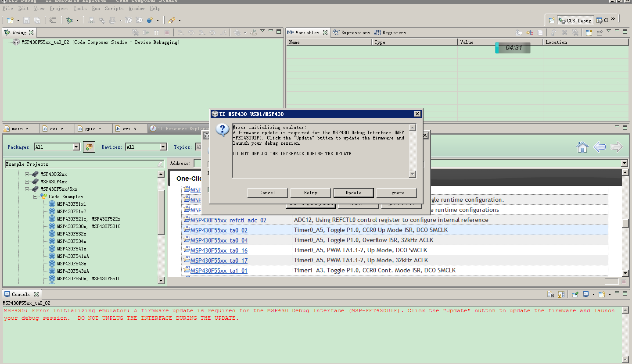The width and height of the screenshot is (632, 364).
Task: Click the Debug bug icon in main toolbar
Action: (x=69, y=20)
